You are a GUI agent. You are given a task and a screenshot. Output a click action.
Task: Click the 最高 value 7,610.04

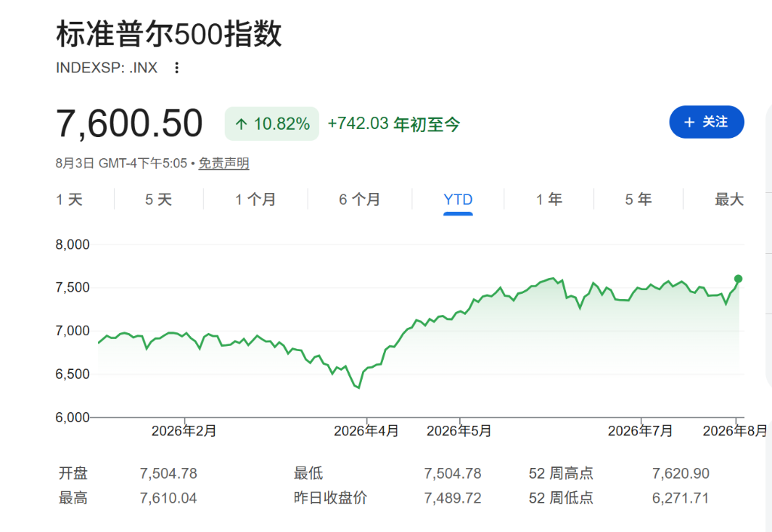tap(168, 498)
